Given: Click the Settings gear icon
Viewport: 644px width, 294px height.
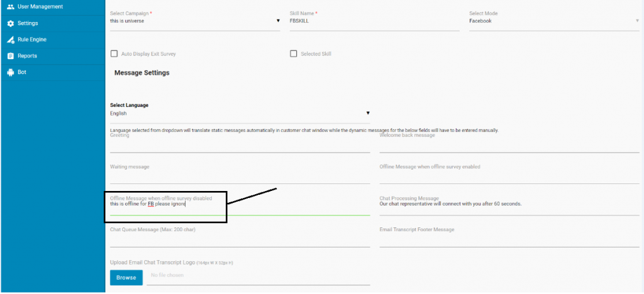Looking at the screenshot, I should (x=10, y=23).
